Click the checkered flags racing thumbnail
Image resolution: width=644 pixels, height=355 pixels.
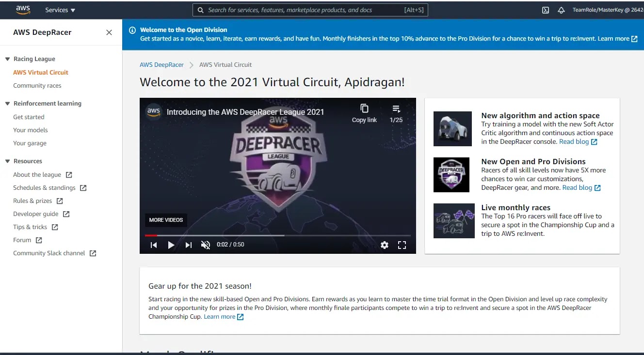coord(454,221)
